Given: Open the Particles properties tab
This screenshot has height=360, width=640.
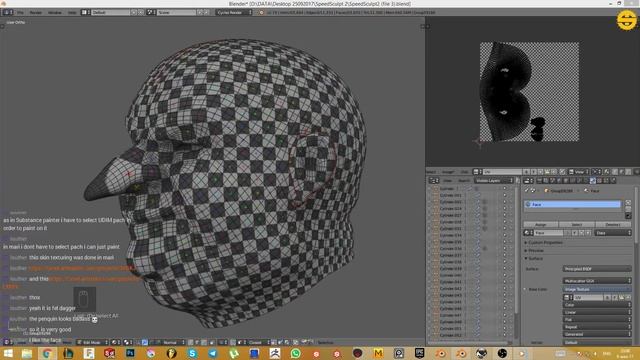Looking at the screenshot, I should pyautogui.click(x=606, y=180).
